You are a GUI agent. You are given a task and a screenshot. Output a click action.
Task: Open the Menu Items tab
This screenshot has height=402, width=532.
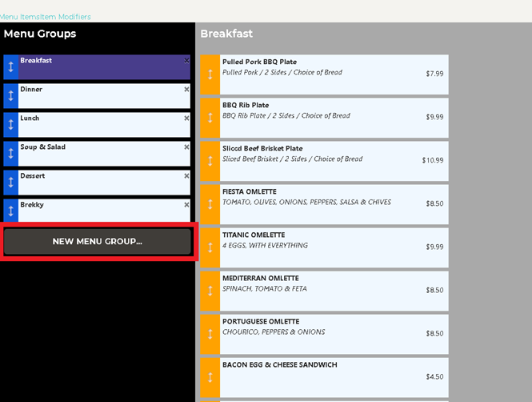19,17
